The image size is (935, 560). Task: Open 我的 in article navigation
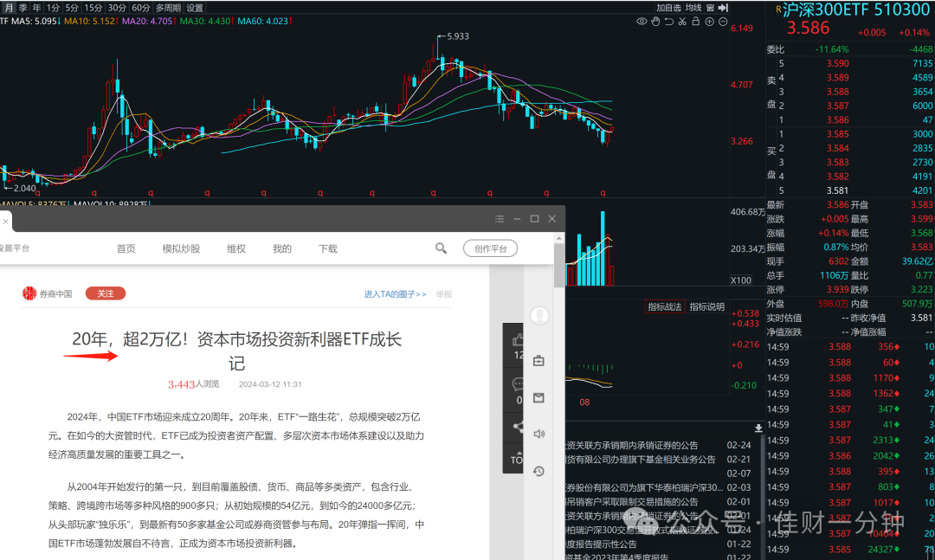coord(282,248)
